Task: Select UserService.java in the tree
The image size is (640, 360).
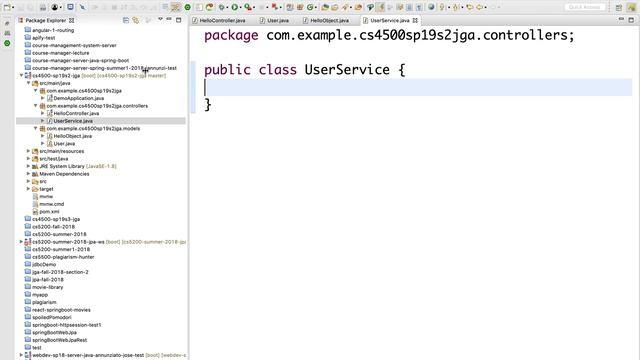Action: [x=73, y=121]
